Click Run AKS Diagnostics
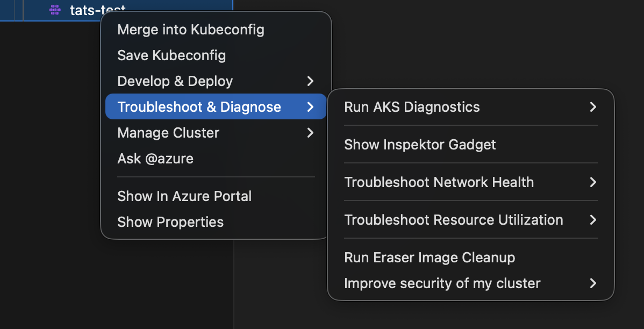 pos(412,107)
